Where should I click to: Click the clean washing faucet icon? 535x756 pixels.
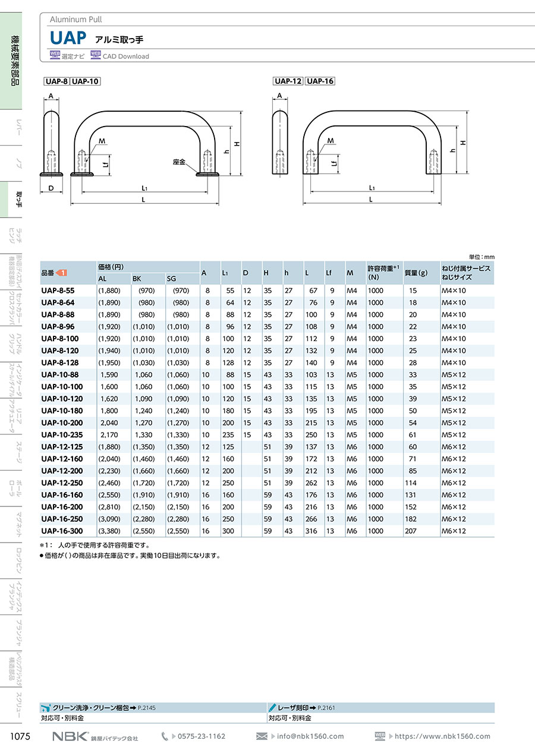[46, 708]
